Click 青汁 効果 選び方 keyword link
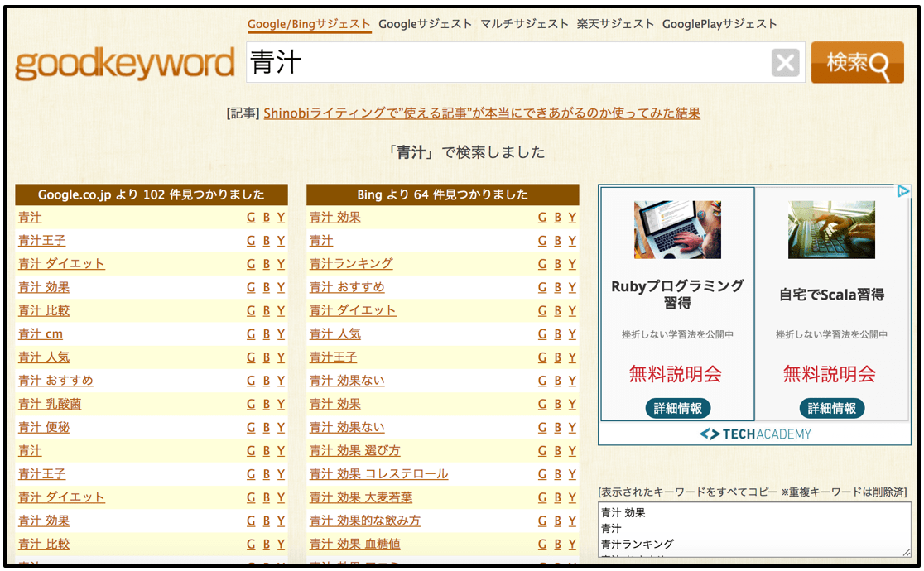 click(354, 451)
